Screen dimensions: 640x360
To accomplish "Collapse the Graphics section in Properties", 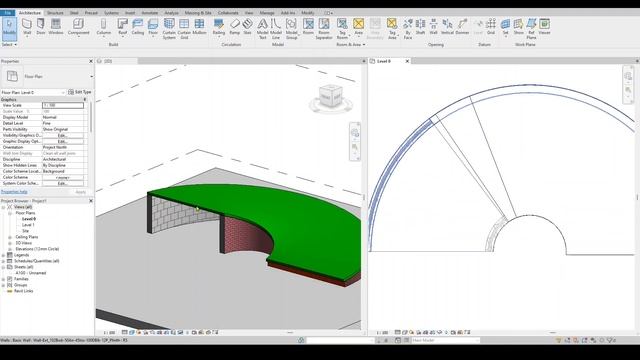I will coord(85,100).
